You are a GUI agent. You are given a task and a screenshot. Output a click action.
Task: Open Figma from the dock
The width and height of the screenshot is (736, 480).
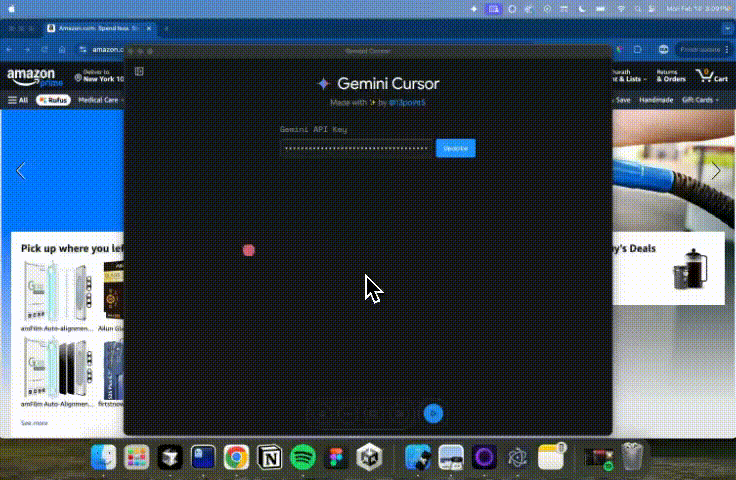(x=336, y=457)
